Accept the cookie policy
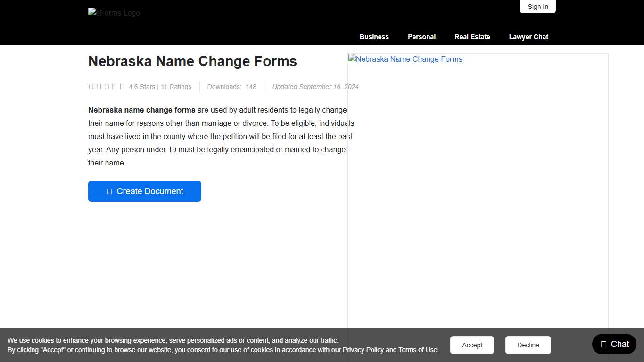 [x=472, y=345]
